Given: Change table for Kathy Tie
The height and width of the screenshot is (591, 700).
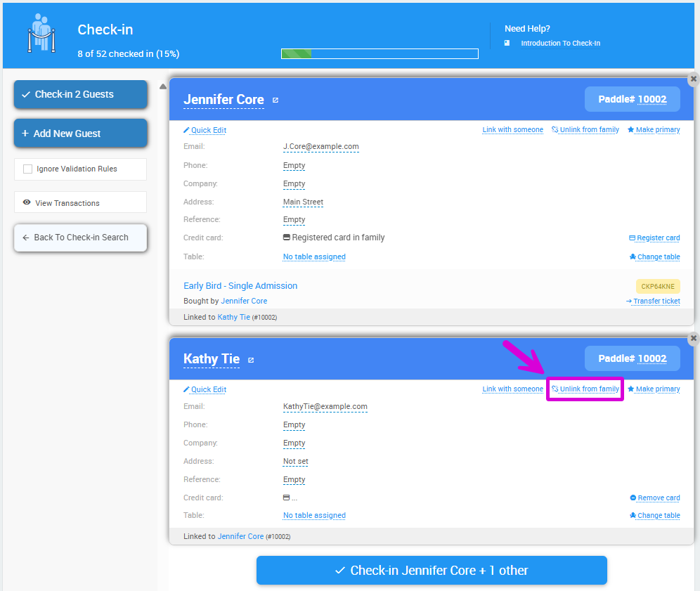Looking at the screenshot, I should coord(654,516).
